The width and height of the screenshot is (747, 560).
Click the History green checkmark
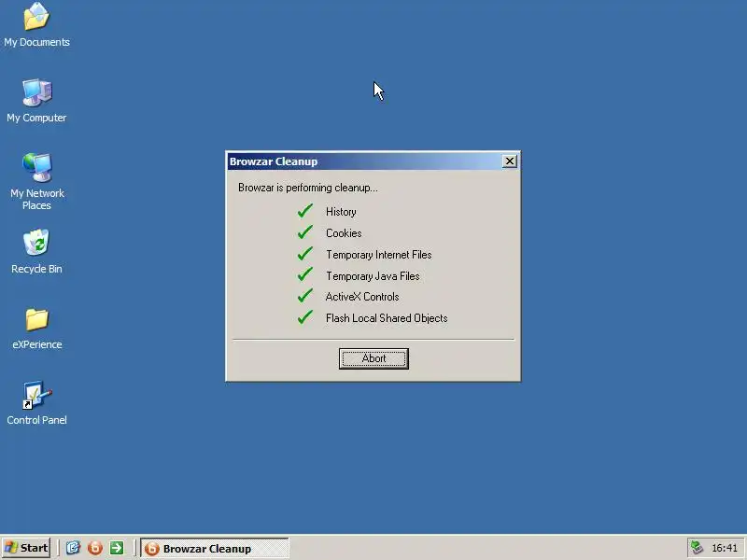[305, 211]
